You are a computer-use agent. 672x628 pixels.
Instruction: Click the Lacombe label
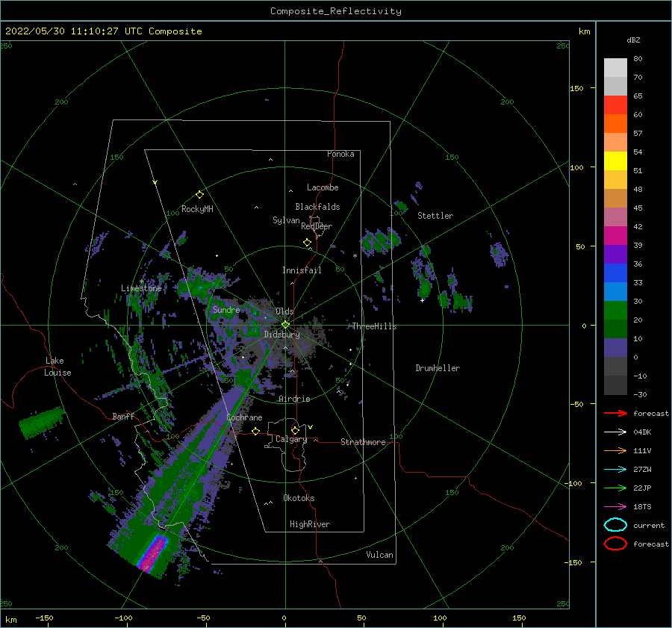point(323,187)
